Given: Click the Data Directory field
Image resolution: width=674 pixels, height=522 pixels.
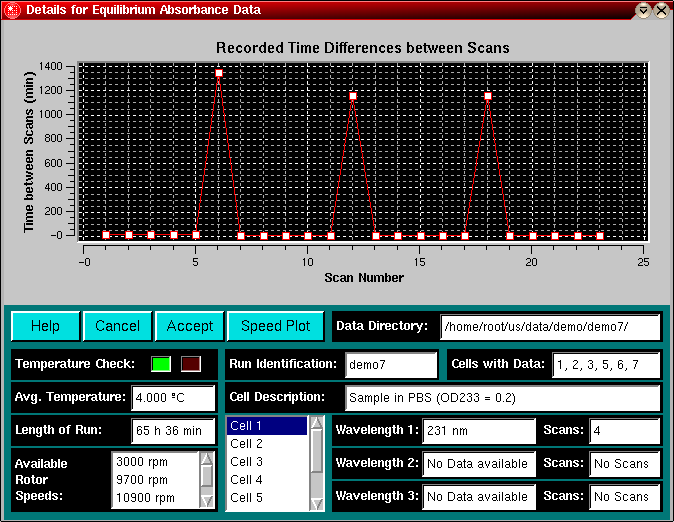Looking at the screenshot, I should point(550,327).
